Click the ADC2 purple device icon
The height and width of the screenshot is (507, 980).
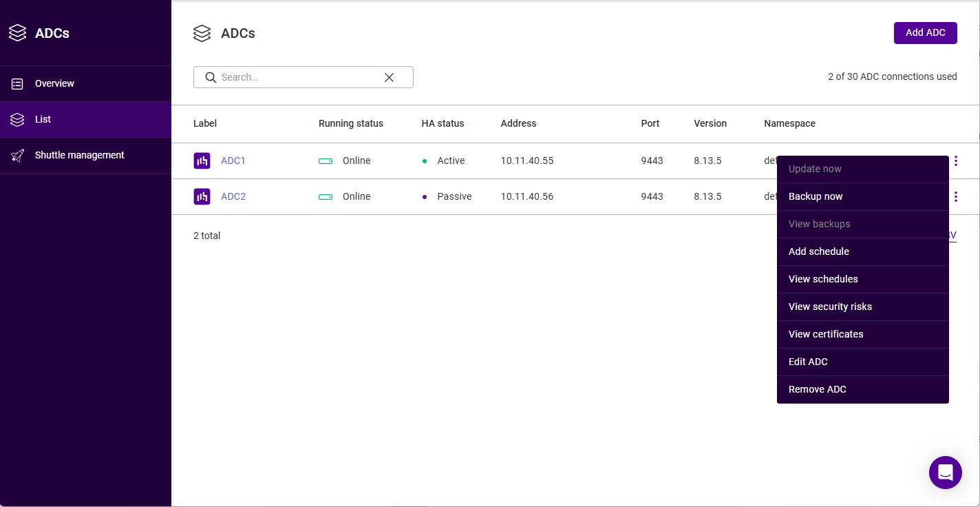pos(202,196)
